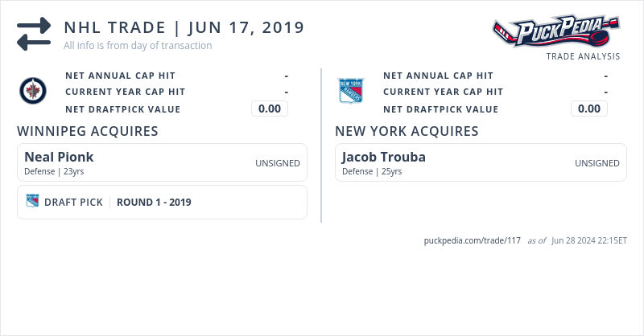The width and height of the screenshot is (644, 336).
Task: Click the puckpedia.com/trade/117 URL
Action: tap(472, 240)
